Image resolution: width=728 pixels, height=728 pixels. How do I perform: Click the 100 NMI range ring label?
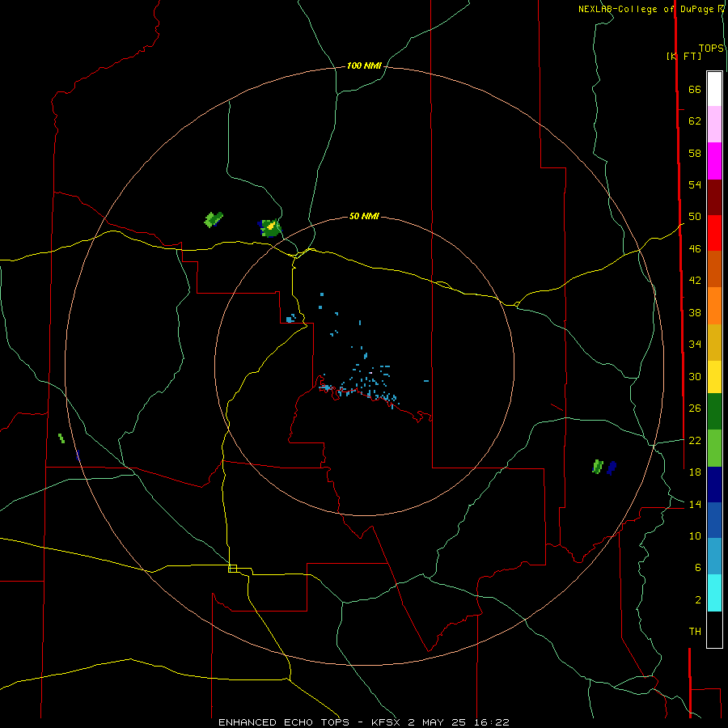click(364, 66)
